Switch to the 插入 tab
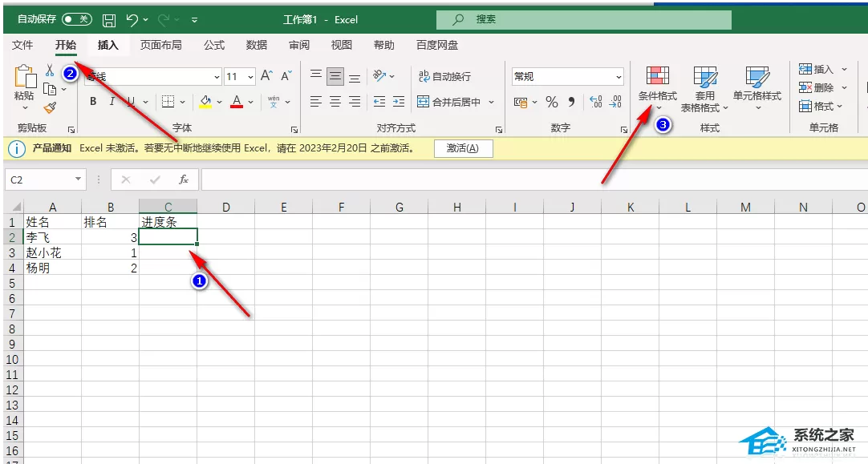868x464 pixels. click(x=108, y=45)
